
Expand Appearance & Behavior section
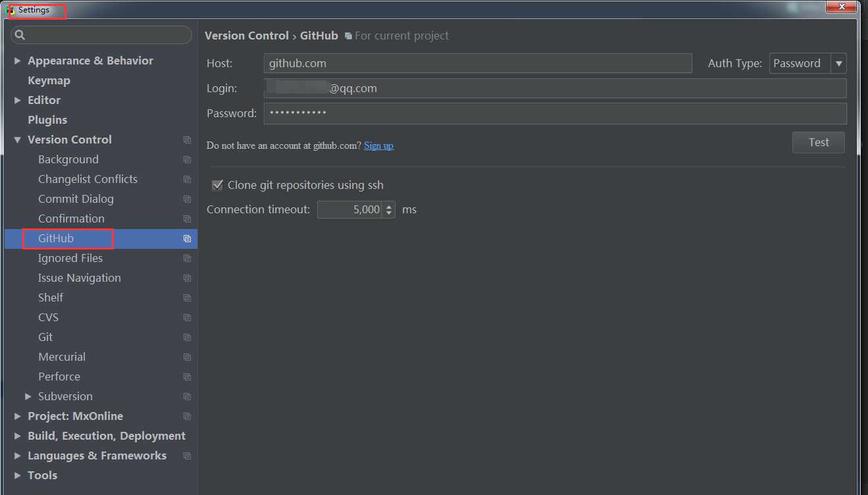pyautogui.click(x=18, y=61)
